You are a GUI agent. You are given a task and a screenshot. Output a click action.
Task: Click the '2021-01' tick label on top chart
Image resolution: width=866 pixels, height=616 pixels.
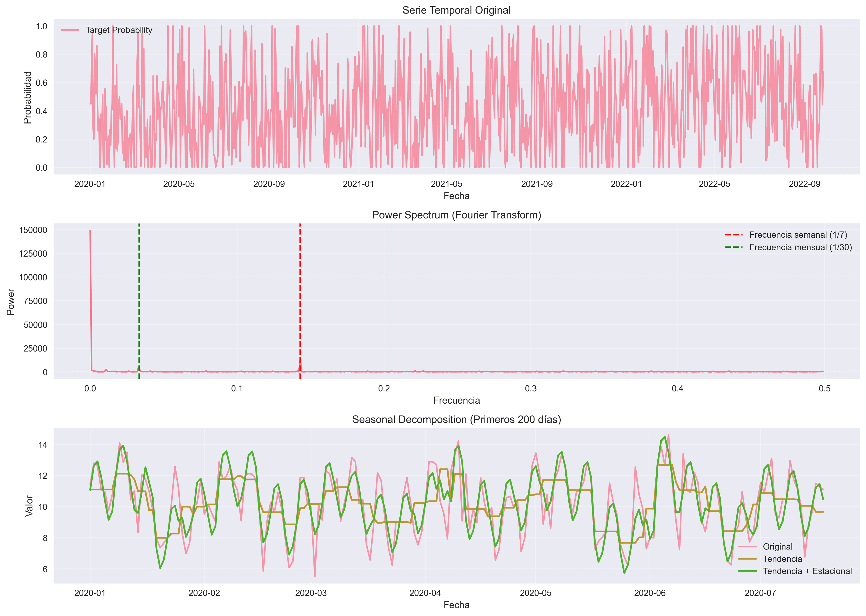tap(358, 184)
